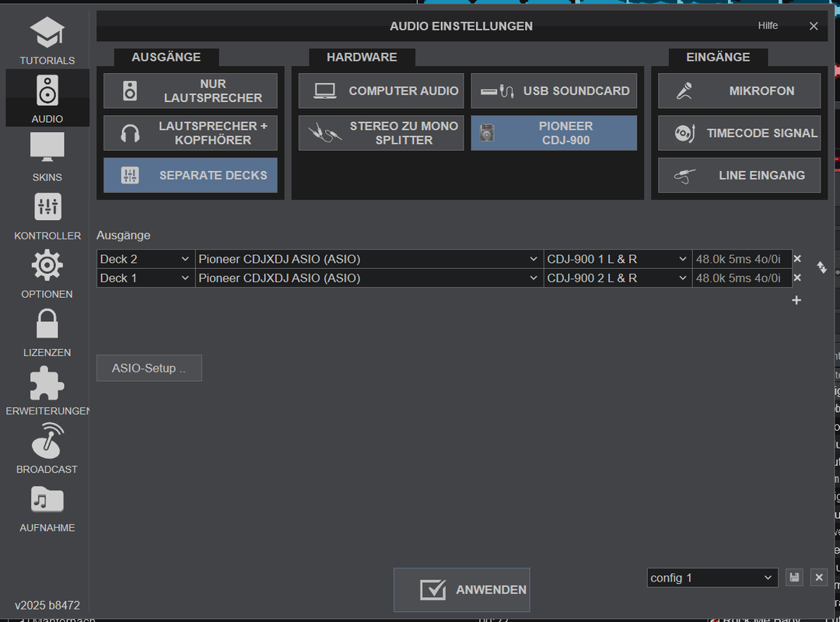
Task: Open the ASIO-Setup dialog
Action: (x=149, y=368)
